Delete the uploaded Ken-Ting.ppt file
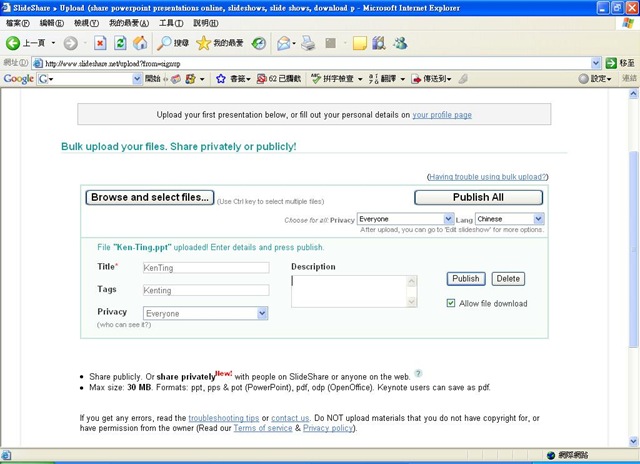640x464 pixels. [x=508, y=279]
